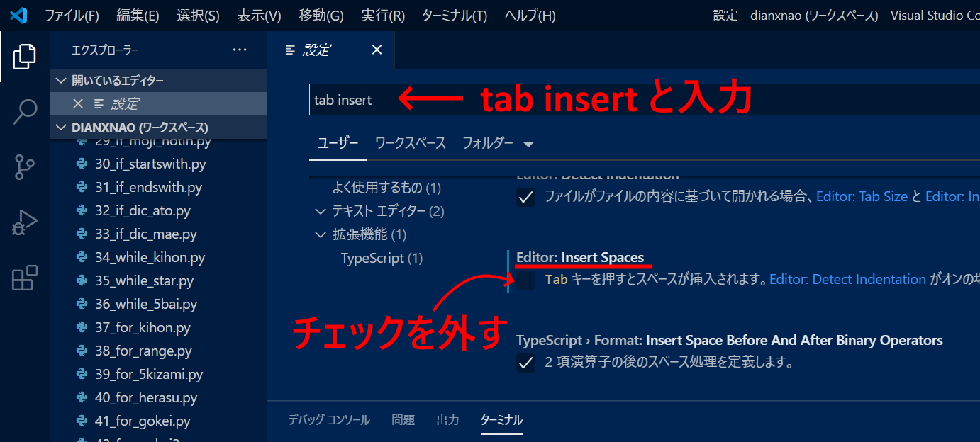Open the 移動(G) menu
The height and width of the screenshot is (442, 980).
321,16
